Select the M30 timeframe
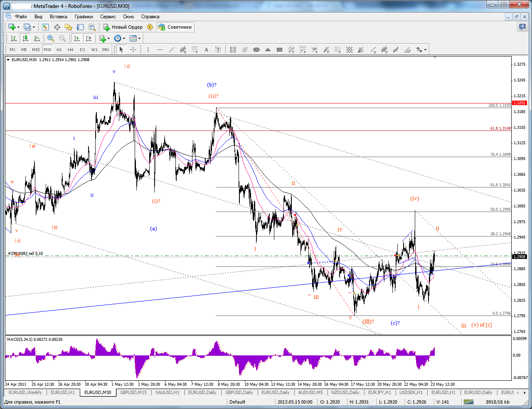Viewport: 532px width, 409px height. (x=47, y=49)
